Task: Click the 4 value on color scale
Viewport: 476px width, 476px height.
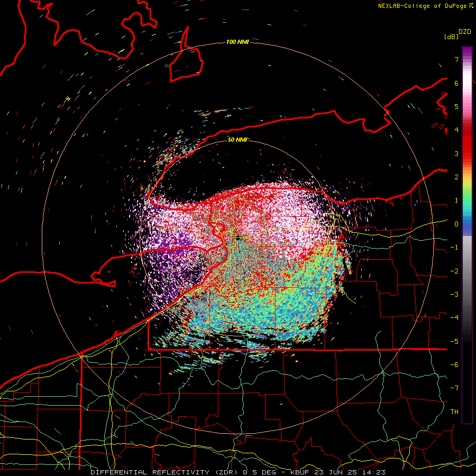Action: (456, 130)
